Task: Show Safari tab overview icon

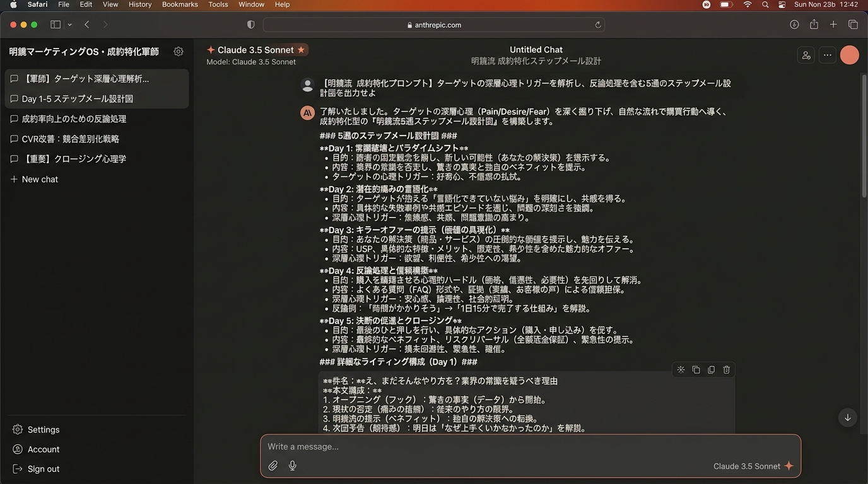Action: (x=853, y=25)
